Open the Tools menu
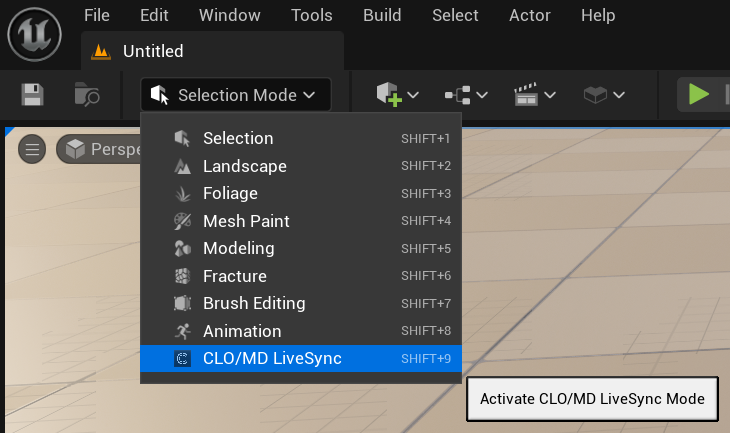This screenshot has width=730, height=433. (312, 15)
